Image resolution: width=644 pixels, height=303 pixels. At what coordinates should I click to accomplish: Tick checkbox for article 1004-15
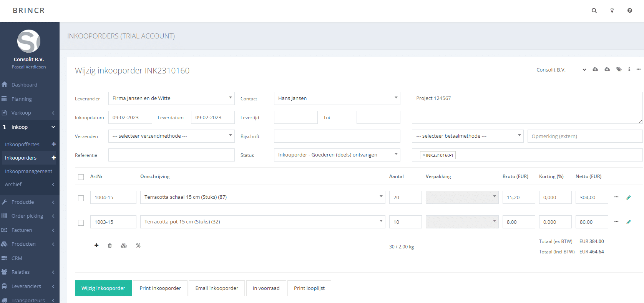tap(81, 198)
